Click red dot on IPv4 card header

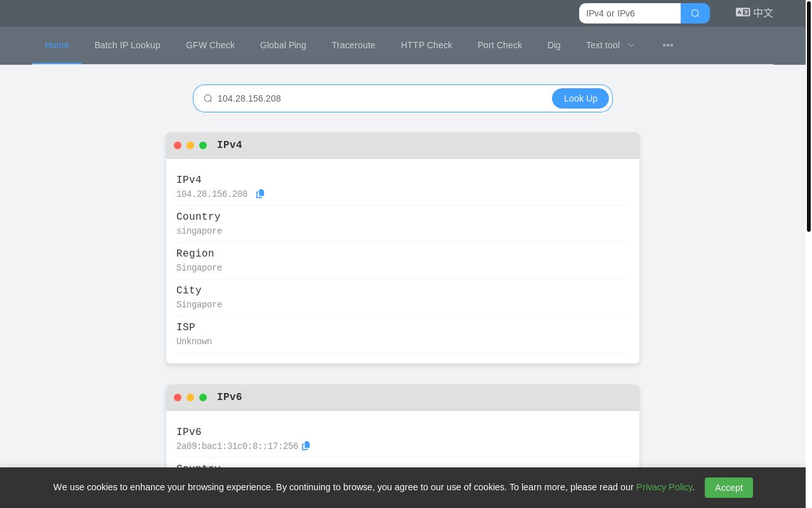[178, 145]
